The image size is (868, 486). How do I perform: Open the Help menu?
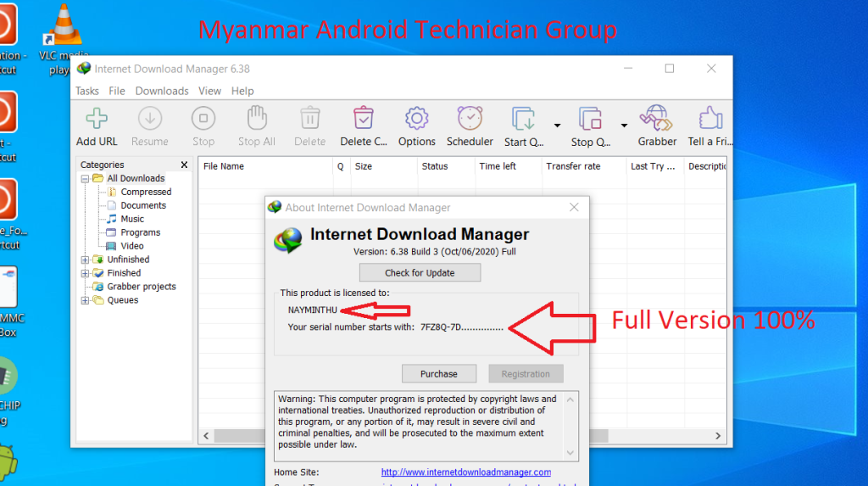[242, 91]
